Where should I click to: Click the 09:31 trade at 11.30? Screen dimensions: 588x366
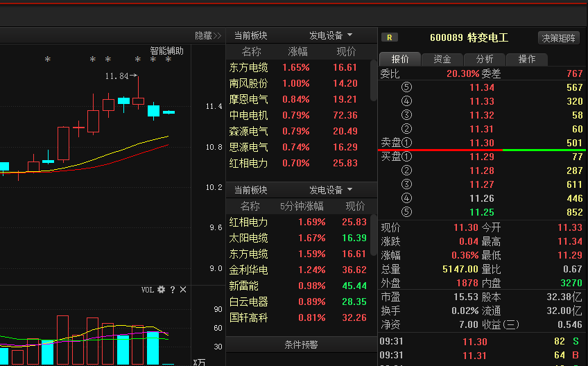475,342
